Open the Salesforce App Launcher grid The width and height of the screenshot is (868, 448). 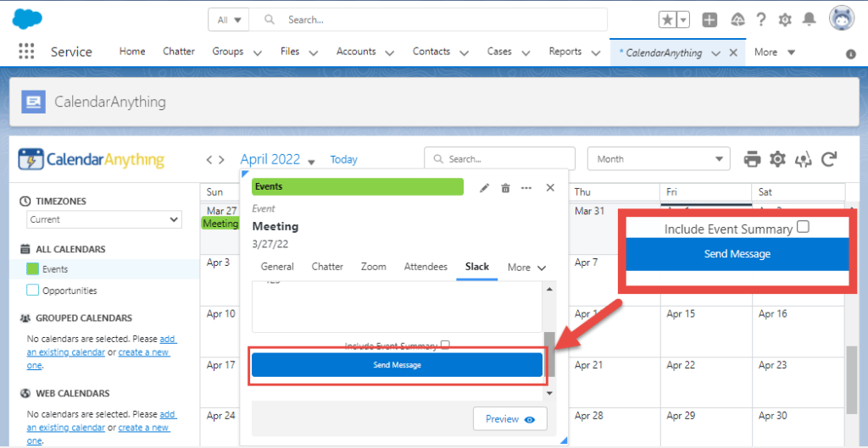pyautogui.click(x=26, y=52)
